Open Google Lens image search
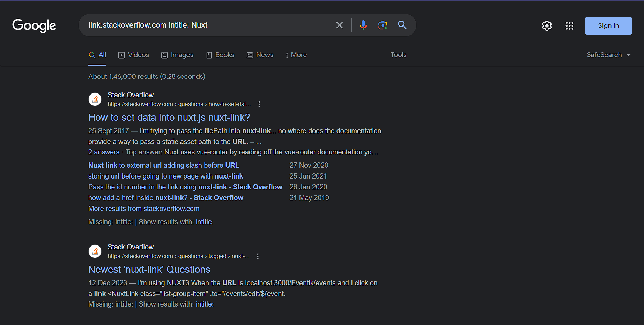Screen dimensions: 644x325 [x=383, y=25]
